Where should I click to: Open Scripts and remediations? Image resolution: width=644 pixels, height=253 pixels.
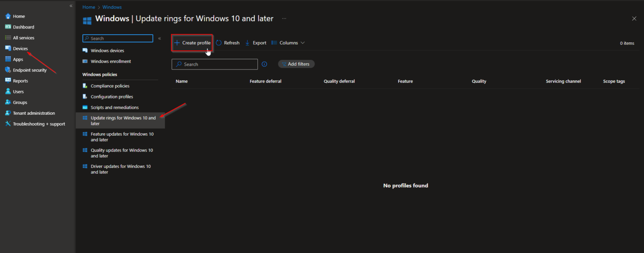pos(114,108)
